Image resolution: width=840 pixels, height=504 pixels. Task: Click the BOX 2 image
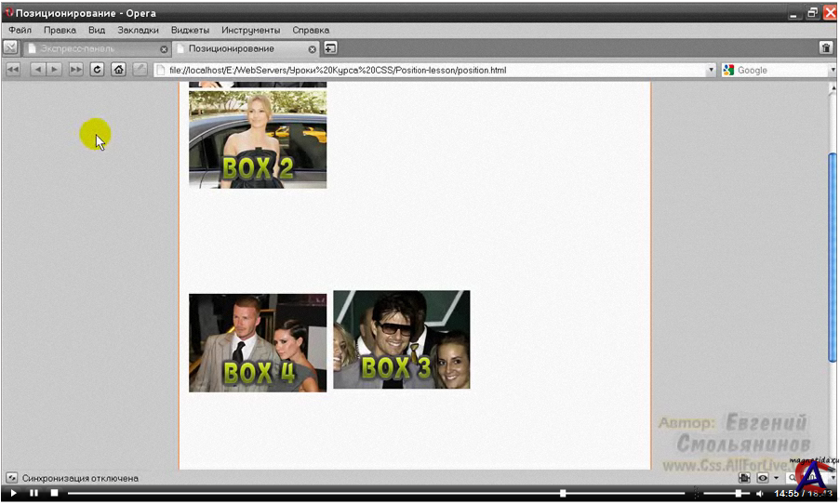(258, 139)
